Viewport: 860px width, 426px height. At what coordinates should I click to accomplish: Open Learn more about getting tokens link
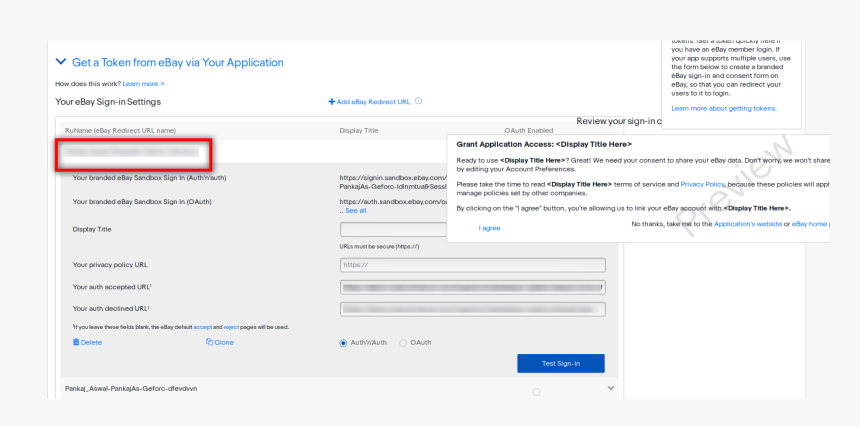click(724, 109)
